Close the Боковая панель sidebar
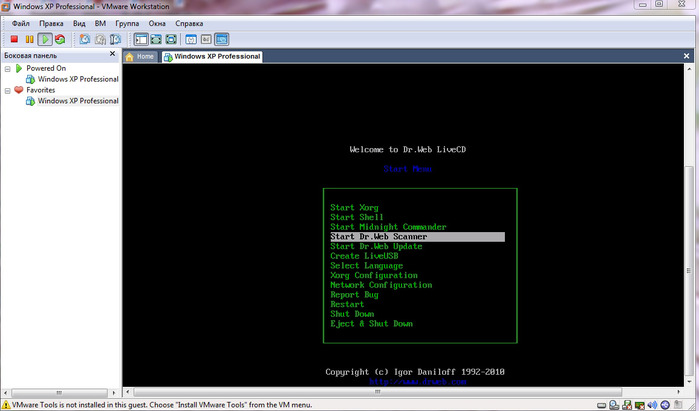The image size is (699, 411). click(112, 54)
